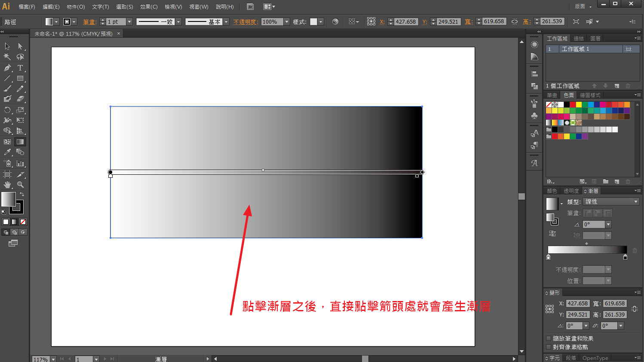This screenshot has height=362, width=644.
Task: Select the Pen tool
Action: tap(7, 68)
